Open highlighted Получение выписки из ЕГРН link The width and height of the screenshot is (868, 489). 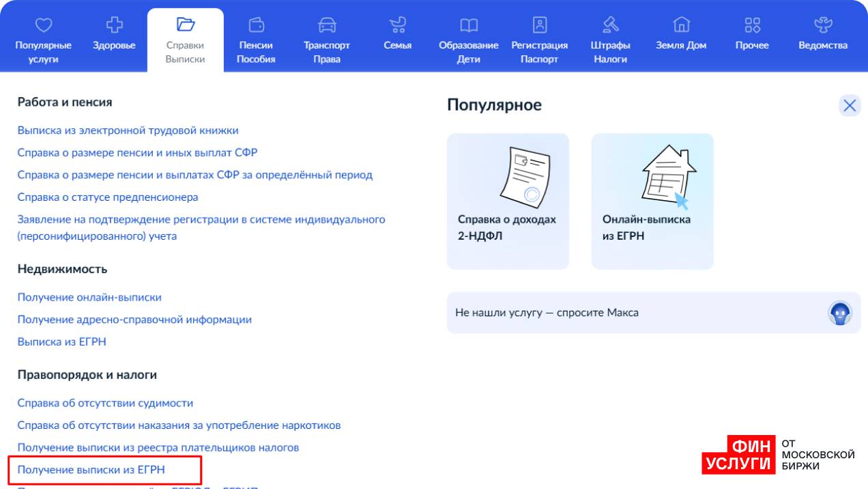(x=91, y=470)
